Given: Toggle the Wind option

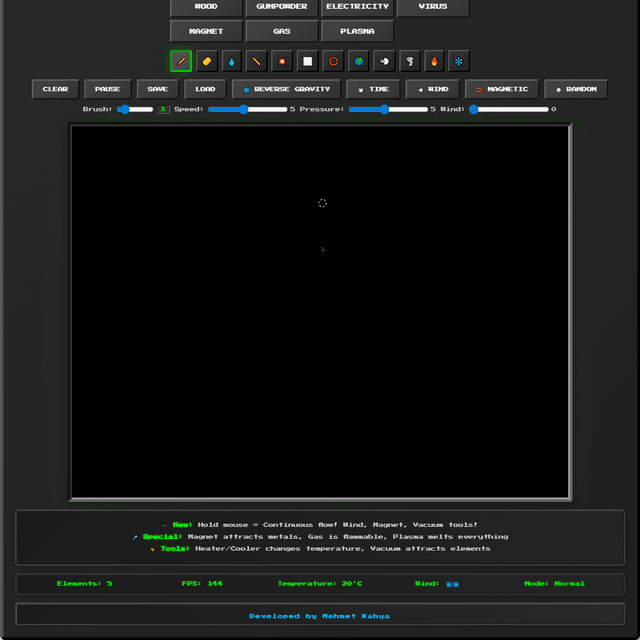Looking at the screenshot, I should coord(432,89).
